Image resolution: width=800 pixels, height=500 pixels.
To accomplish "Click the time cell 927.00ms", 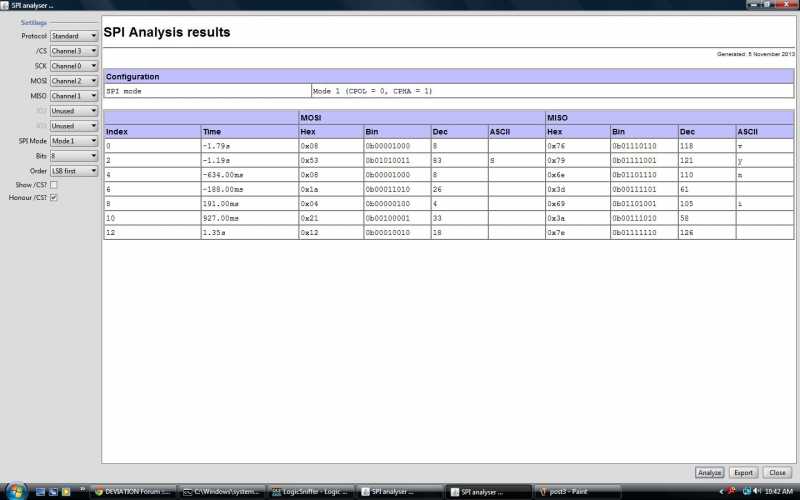I will click(x=249, y=218).
